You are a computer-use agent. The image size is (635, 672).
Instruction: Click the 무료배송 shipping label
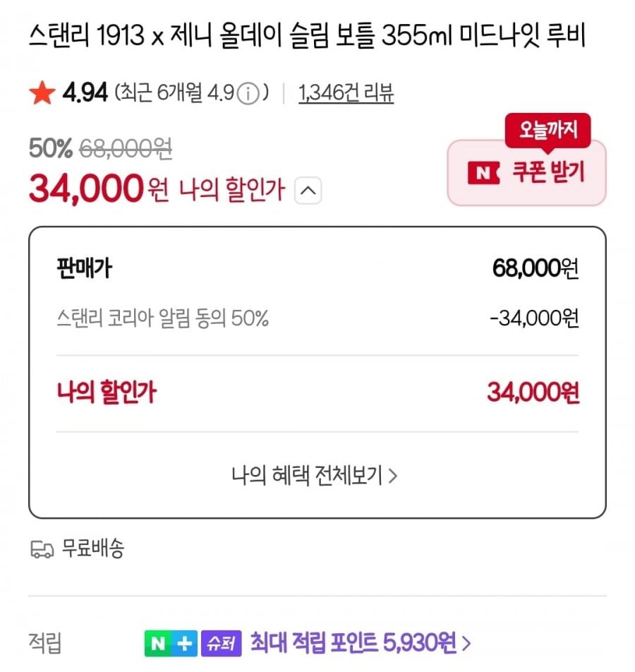[93, 548]
